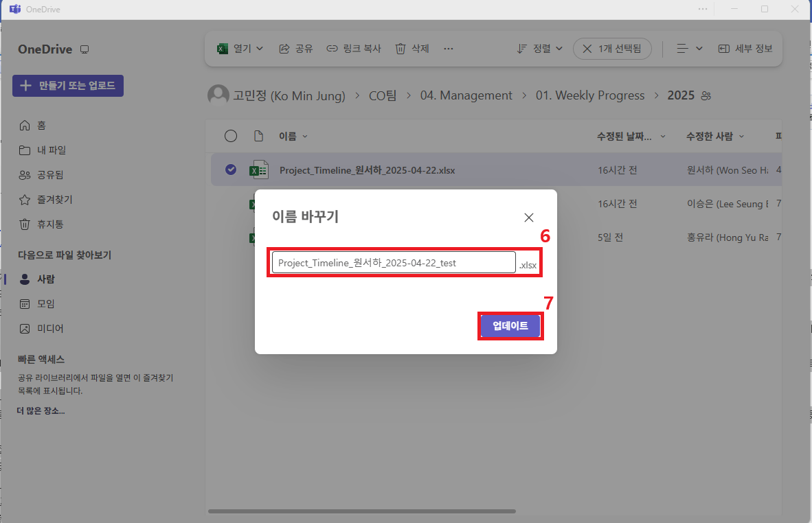Select 미디어 in the sidebar

[41, 329]
